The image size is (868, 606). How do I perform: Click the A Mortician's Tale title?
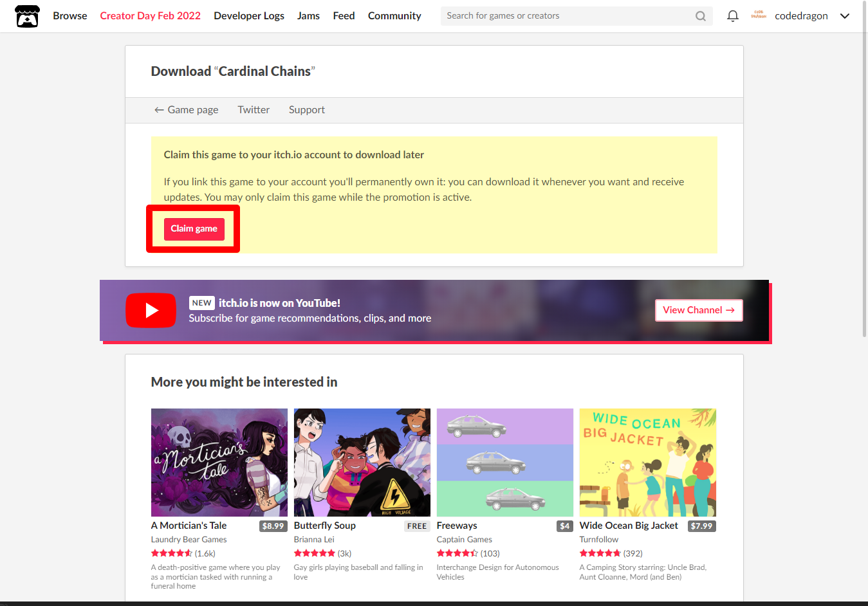pos(189,526)
